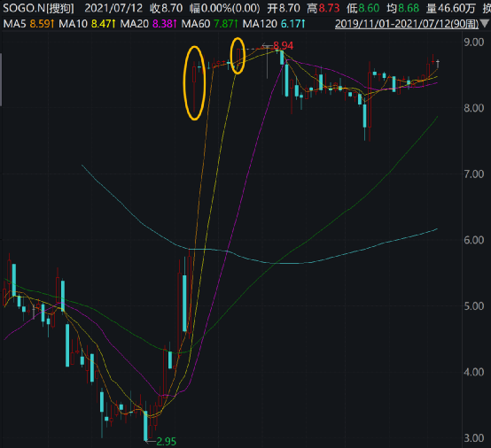This screenshot has height=448, width=491.
Task: Click the 7.00 price axis label
Action: [474, 174]
